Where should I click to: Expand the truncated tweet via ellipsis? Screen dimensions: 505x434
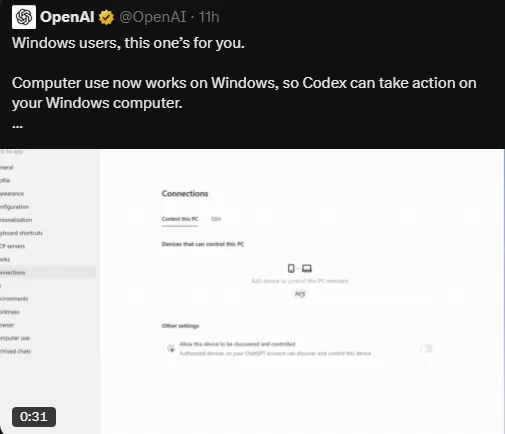tap(17, 126)
